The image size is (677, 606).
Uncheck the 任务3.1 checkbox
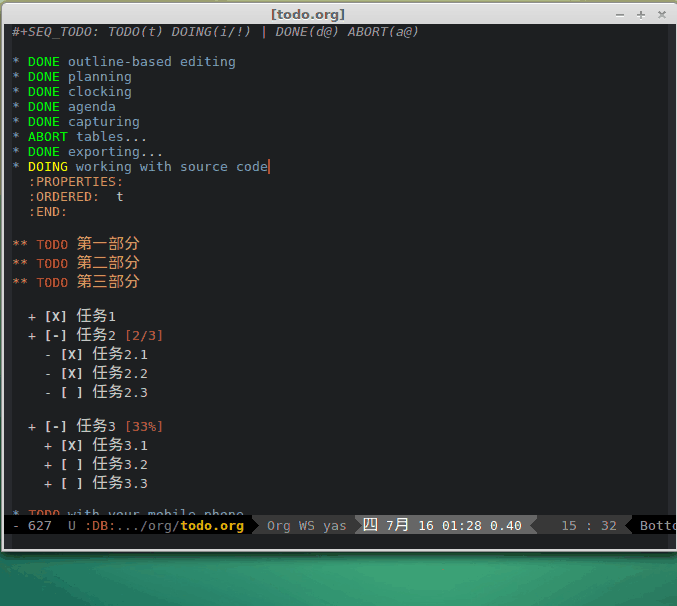click(72, 445)
